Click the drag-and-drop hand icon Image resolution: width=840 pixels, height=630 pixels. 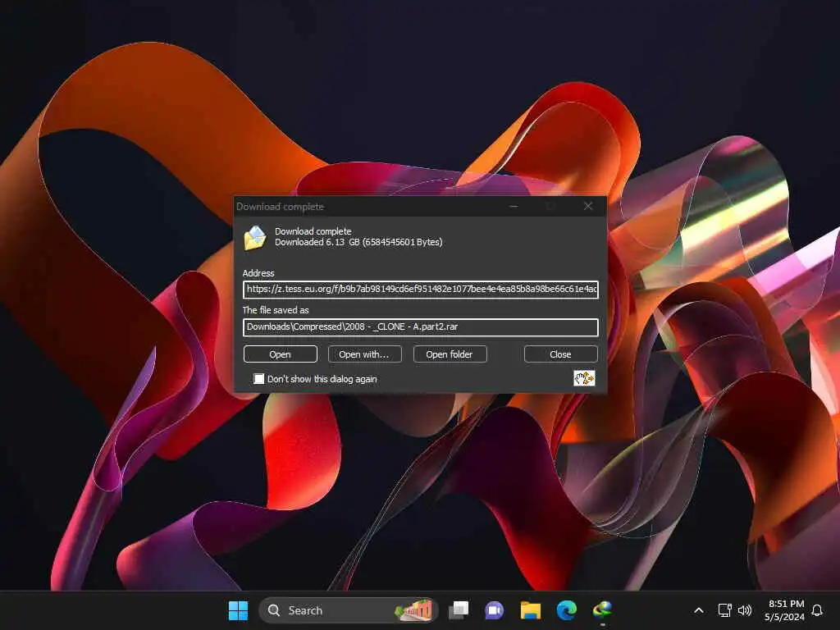pos(584,378)
